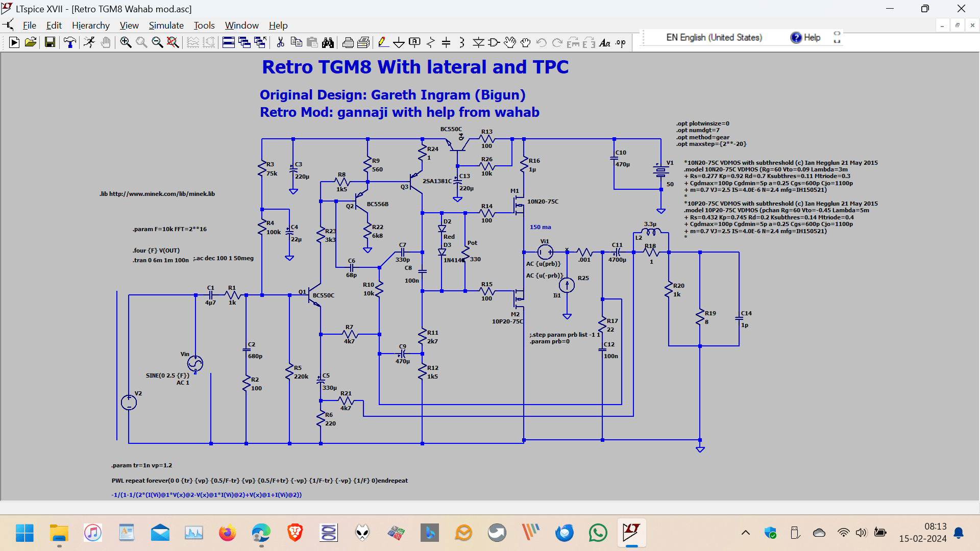The width and height of the screenshot is (980, 551).
Task: Expand hidden system tray icons chevron
Action: coord(746,533)
